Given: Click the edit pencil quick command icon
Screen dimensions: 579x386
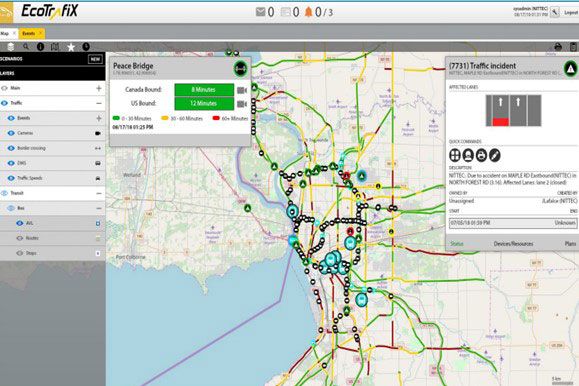Looking at the screenshot, I should pyautogui.click(x=494, y=155).
